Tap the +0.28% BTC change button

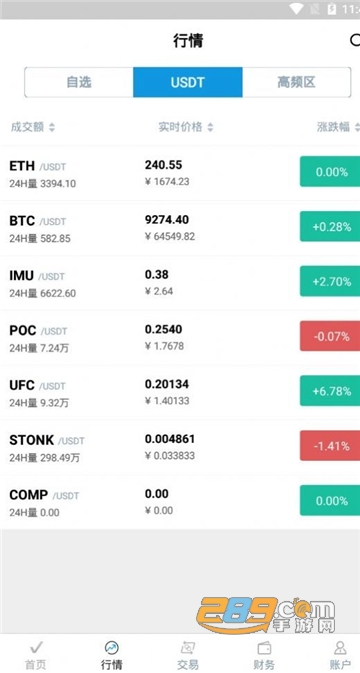[330, 226]
